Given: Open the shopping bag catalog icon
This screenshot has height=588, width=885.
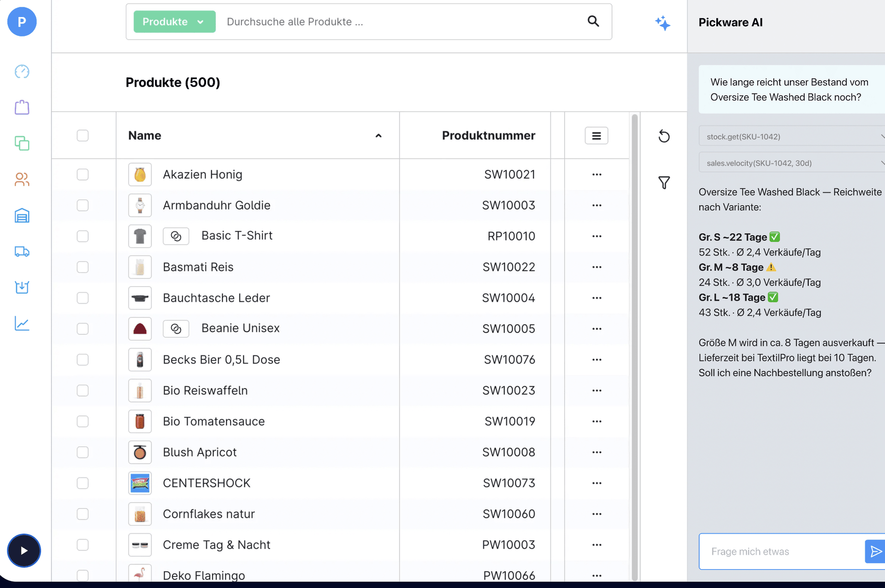Looking at the screenshot, I should (22, 107).
